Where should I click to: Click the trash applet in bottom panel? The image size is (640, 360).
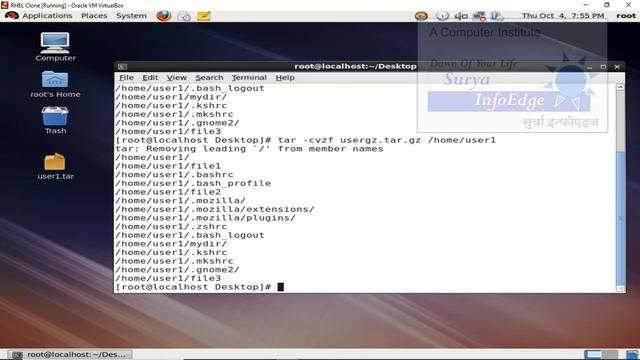tap(632, 354)
